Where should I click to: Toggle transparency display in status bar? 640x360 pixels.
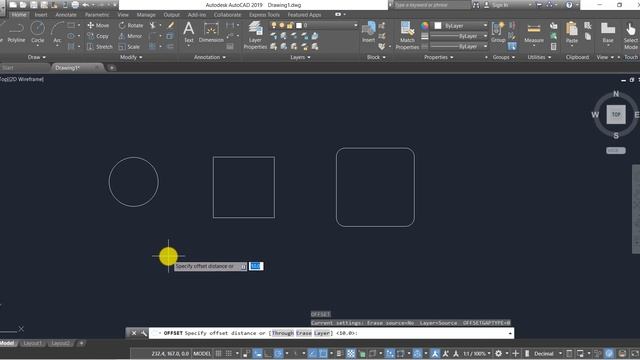[x=351, y=353]
